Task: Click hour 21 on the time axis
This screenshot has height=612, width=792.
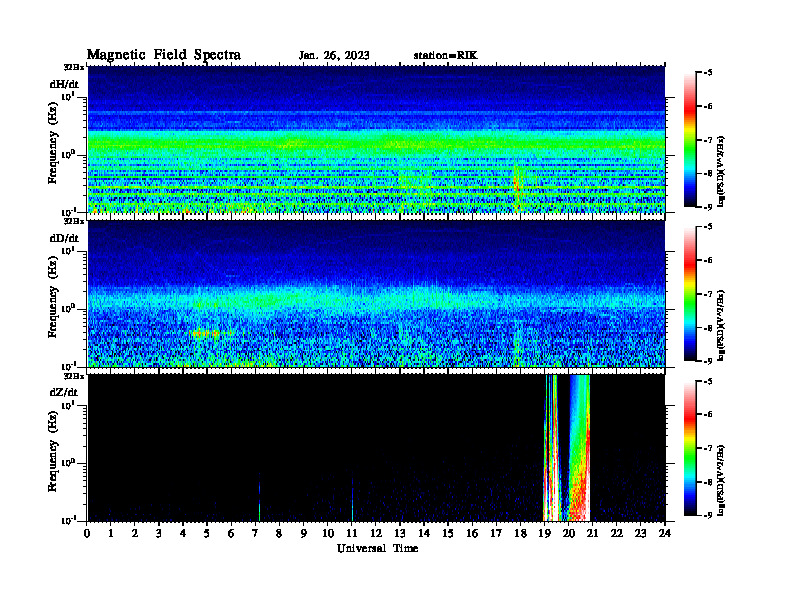Action: point(592,533)
